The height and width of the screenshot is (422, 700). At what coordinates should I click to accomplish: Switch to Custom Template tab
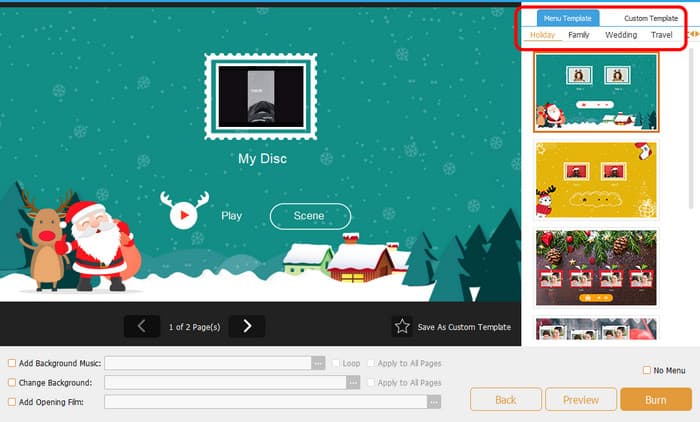651,18
